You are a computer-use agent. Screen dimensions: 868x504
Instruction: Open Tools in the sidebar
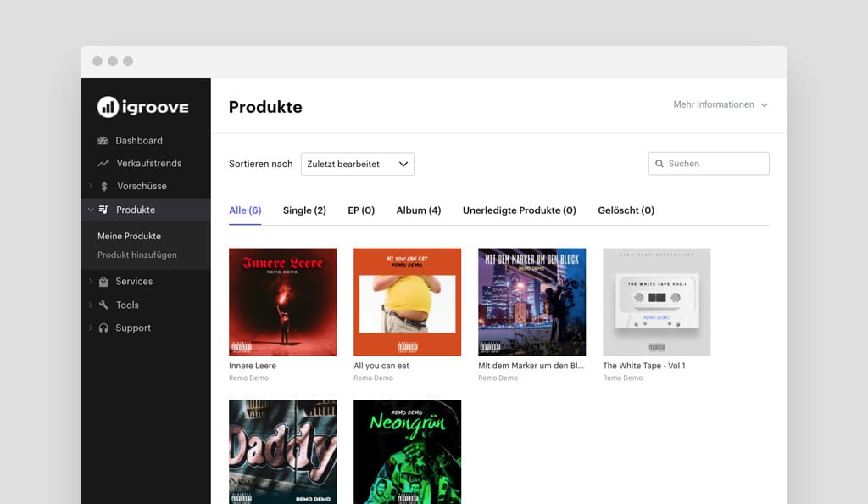tap(127, 305)
